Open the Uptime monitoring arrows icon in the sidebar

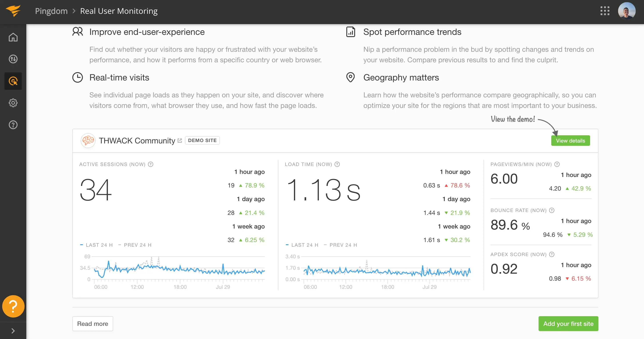click(13, 59)
